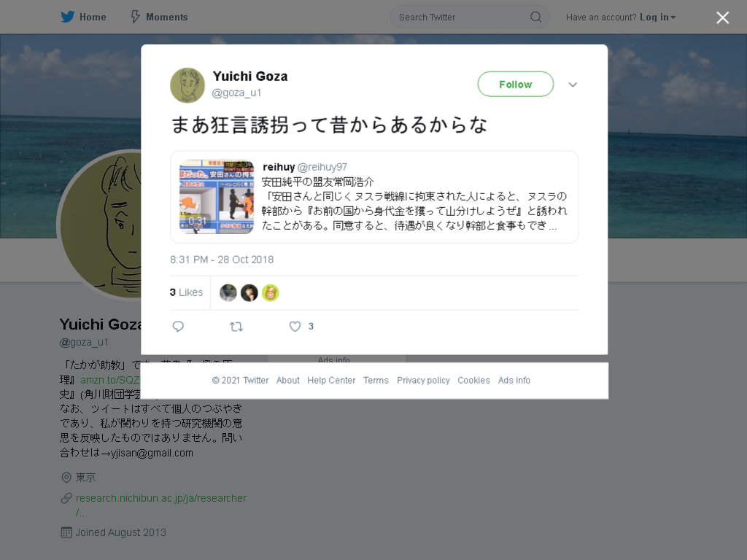747x560 pixels.
Task: Open the Privacy policy link
Action: (x=423, y=380)
